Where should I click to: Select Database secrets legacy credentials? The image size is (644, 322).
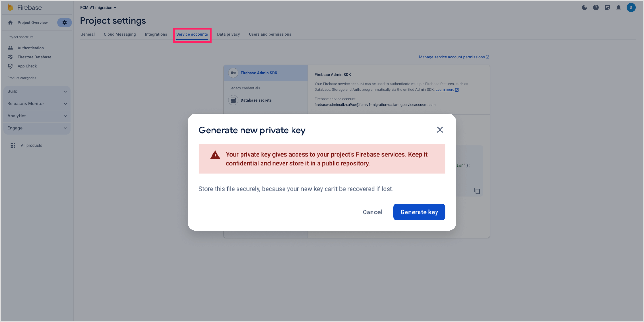(x=256, y=100)
